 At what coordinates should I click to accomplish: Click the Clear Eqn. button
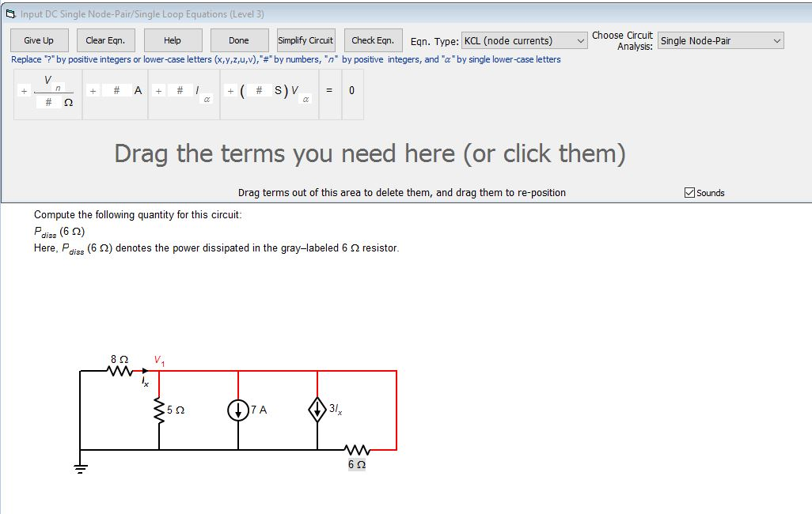tap(104, 40)
